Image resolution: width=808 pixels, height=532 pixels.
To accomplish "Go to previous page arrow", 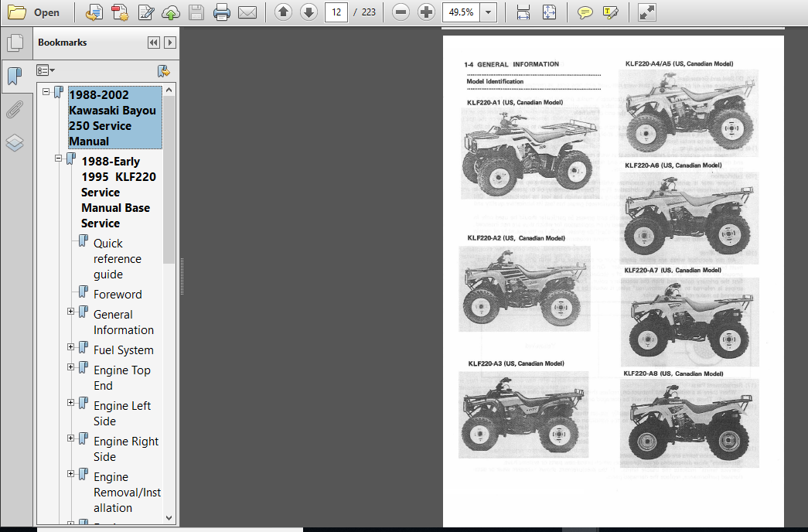I will pyautogui.click(x=284, y=12).
